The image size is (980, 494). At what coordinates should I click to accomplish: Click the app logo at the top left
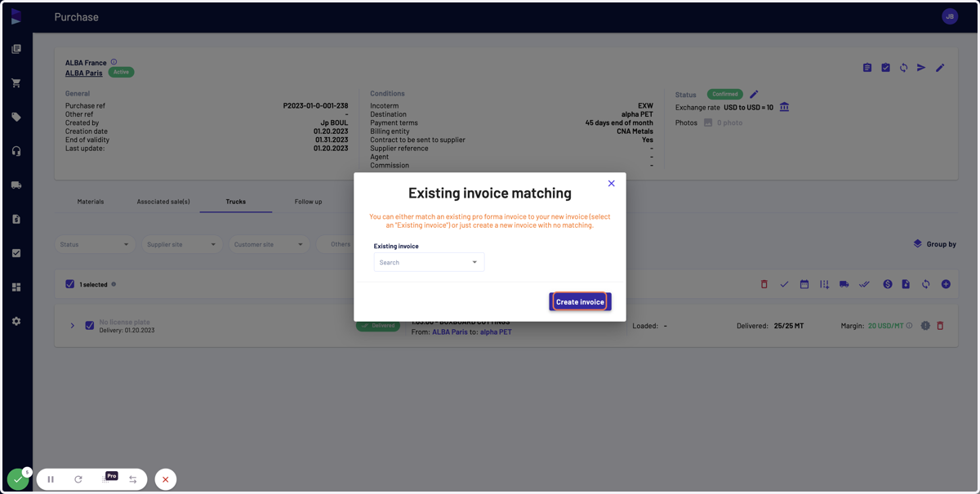point(16,16)
